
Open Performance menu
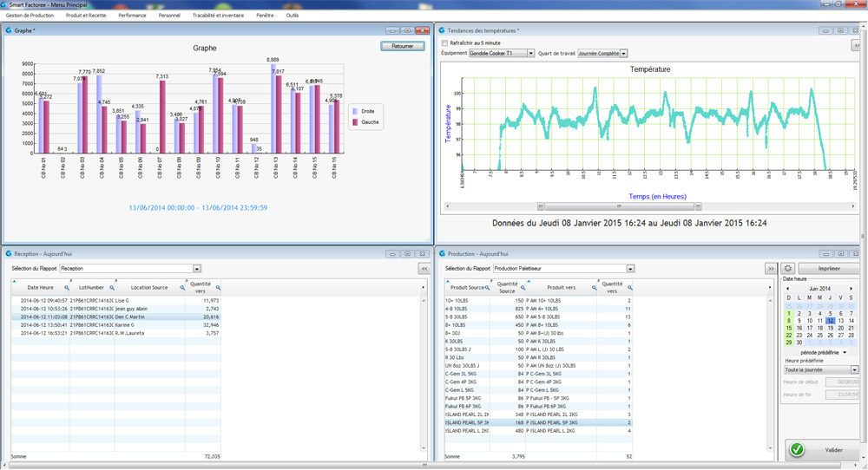(132, 16)
